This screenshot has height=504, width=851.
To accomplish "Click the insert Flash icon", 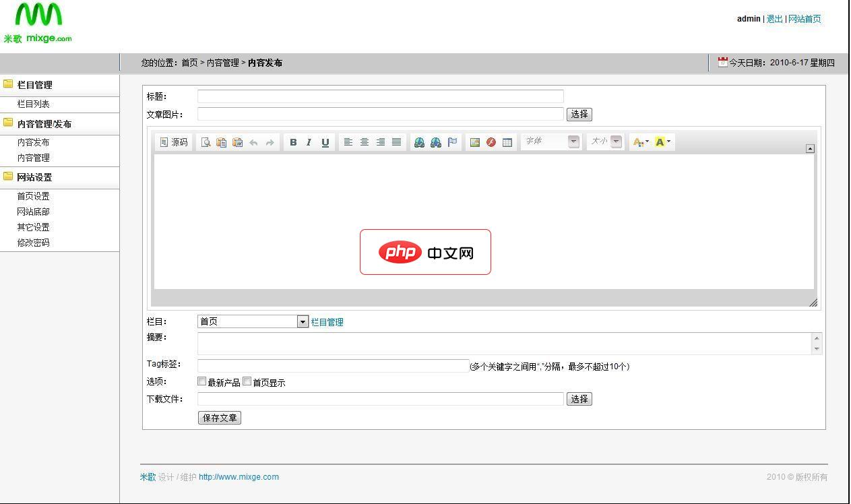I will [491, 141].
